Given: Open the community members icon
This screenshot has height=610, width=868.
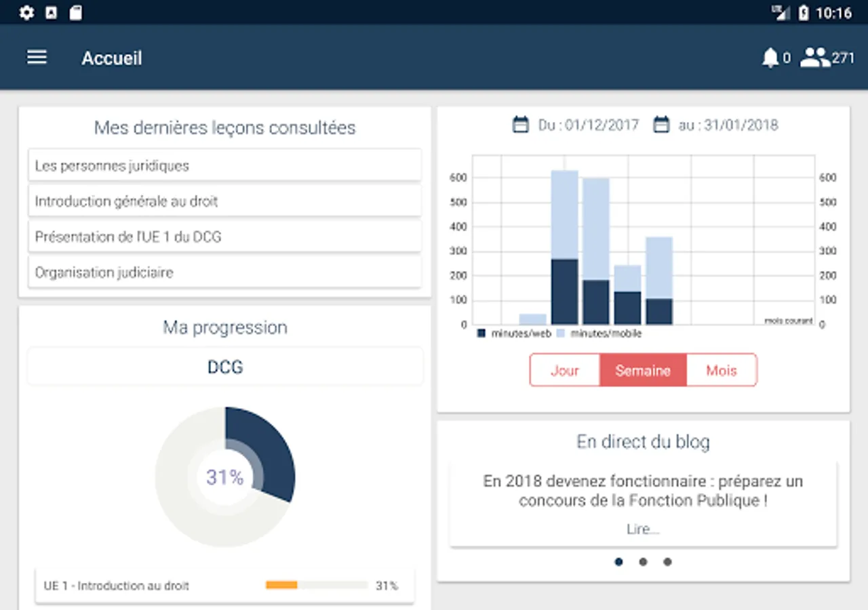Looking at the screenshot, I should click(814, 58).
